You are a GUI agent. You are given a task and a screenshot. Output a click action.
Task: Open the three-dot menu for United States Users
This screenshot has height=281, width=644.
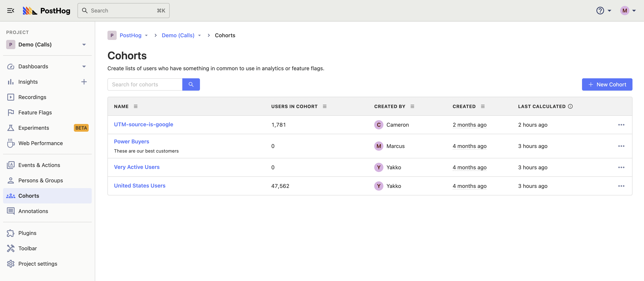point(621,186)
